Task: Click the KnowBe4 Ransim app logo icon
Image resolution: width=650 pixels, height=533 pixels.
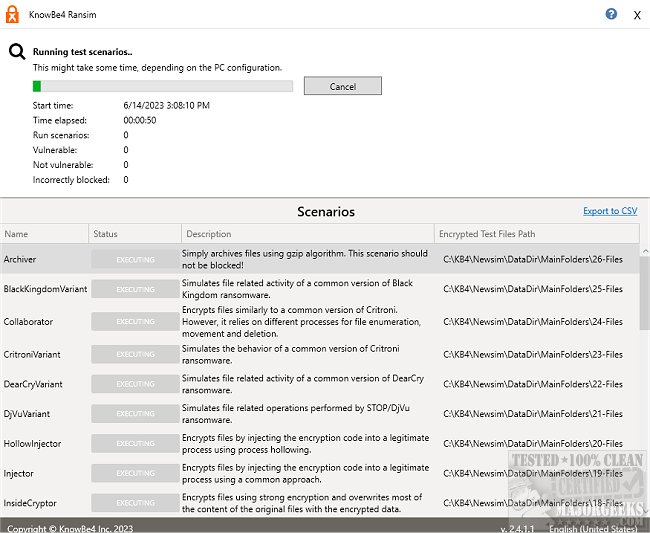Action: (14, 15)
